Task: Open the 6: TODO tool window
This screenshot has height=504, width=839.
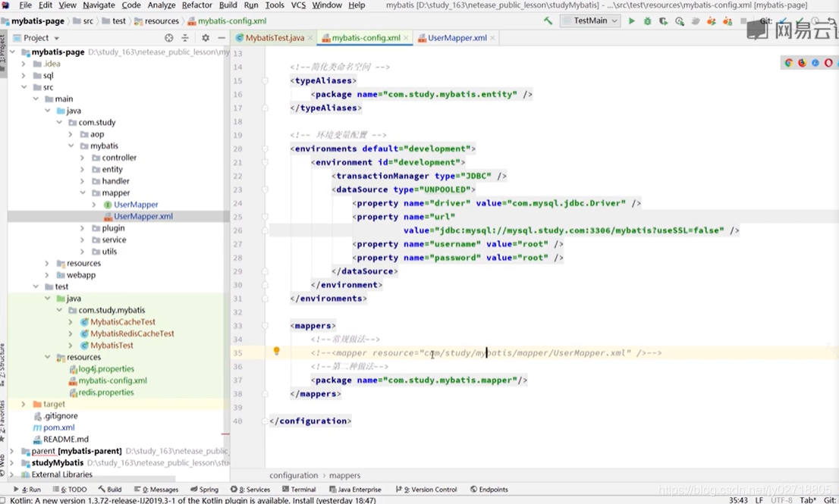Action: (70, 489)
